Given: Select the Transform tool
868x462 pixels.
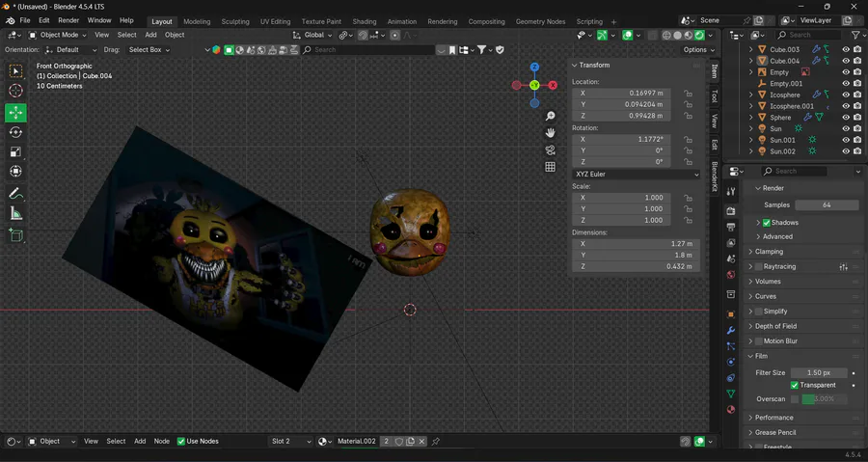Looking at the screenshot, I should [15, 171].
